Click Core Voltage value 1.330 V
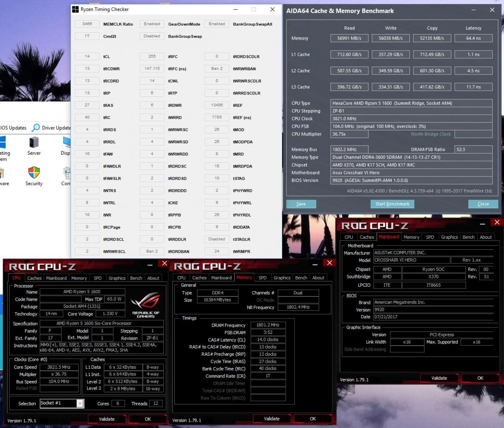 pos(110,314)
